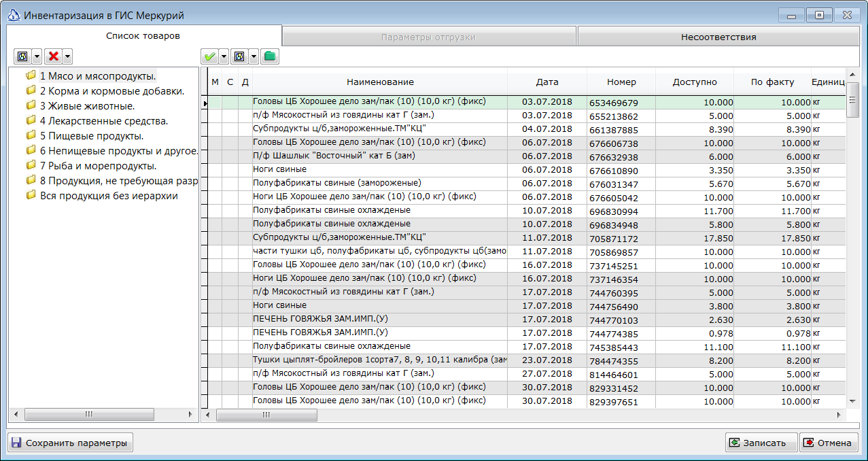Click the 'Наименование' column header
The width and height of the screenshot is (868, 461).
pos(380,82)
